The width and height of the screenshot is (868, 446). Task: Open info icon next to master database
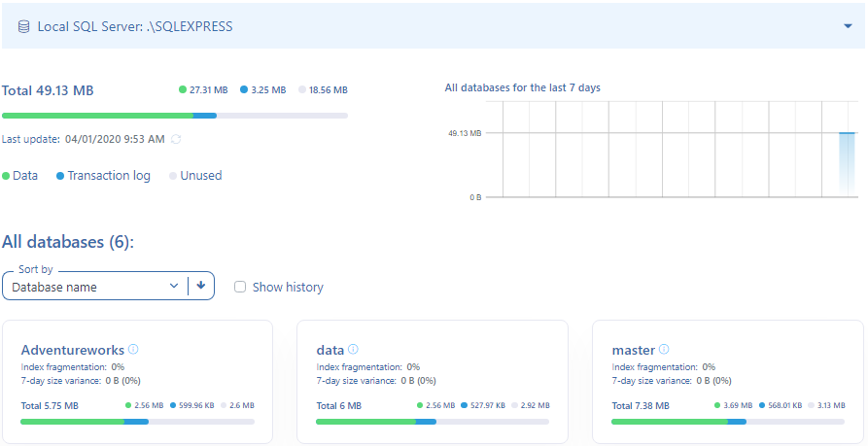665,349
